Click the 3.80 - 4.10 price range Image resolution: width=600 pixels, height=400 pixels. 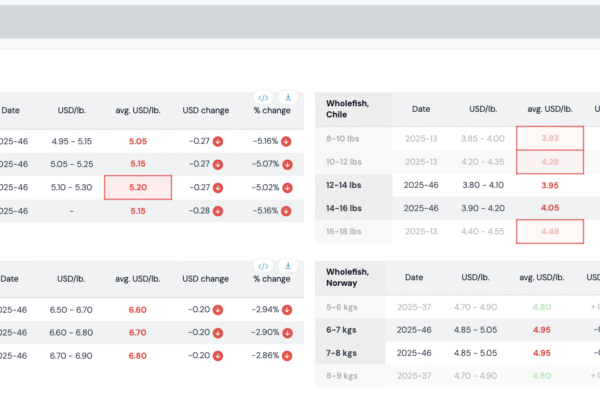coord(483,185)
